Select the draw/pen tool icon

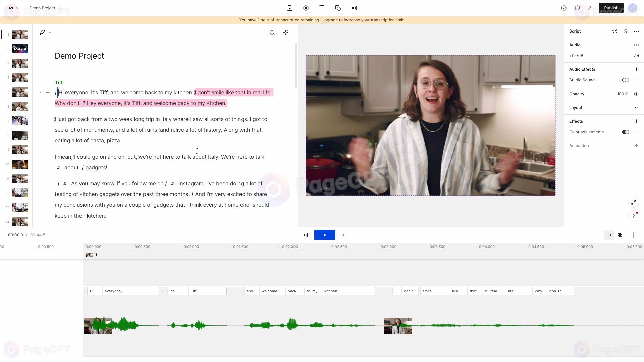coord(43,32)
